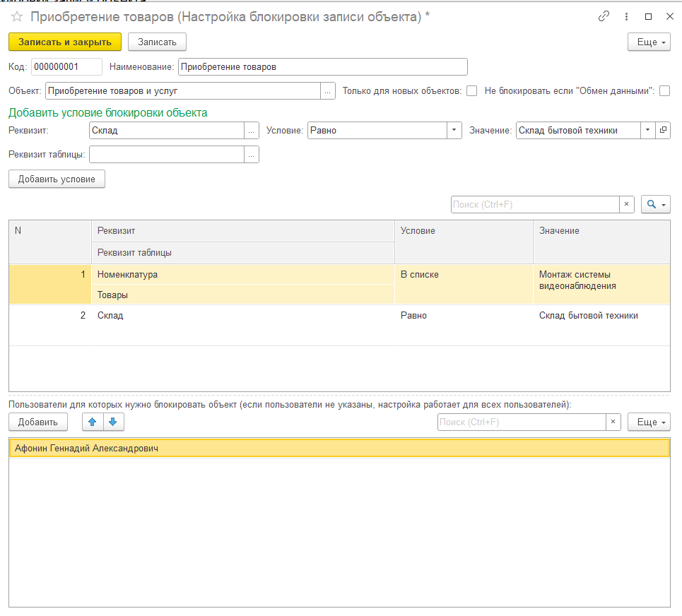Clear the upper search field
The image size is (682, 616).
click(627, 205)
